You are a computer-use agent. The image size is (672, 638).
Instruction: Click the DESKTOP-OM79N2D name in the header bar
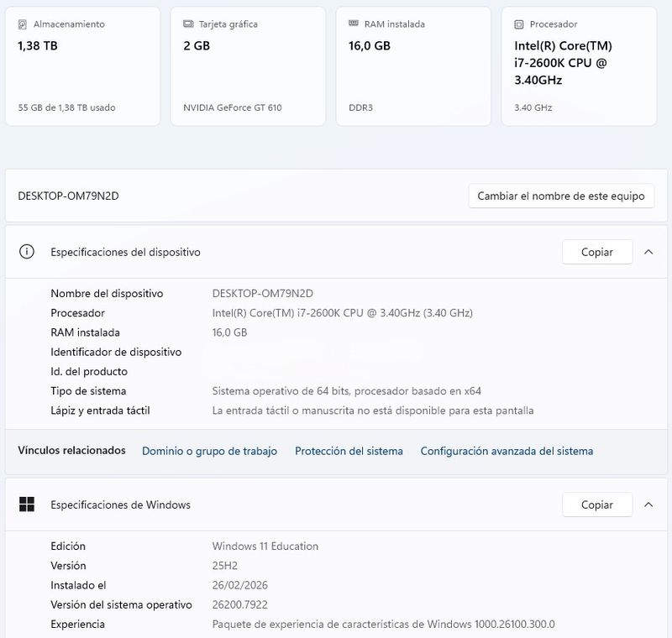pyautogui.click(x=69, y=196)
